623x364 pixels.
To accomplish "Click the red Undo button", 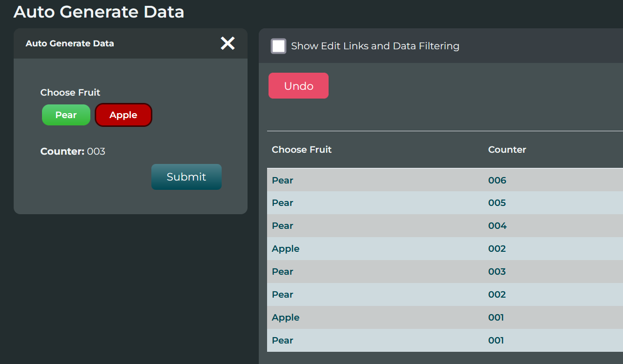I will (298, 86).
